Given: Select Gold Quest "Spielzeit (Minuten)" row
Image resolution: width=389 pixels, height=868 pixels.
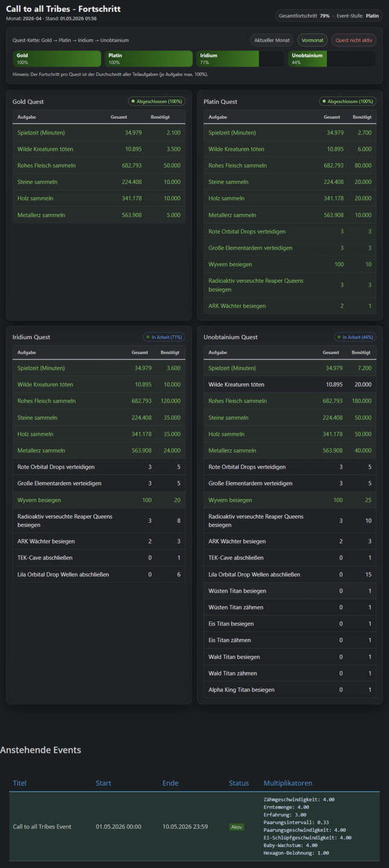Looking at the screenshot, I should (x=99, y=133).
